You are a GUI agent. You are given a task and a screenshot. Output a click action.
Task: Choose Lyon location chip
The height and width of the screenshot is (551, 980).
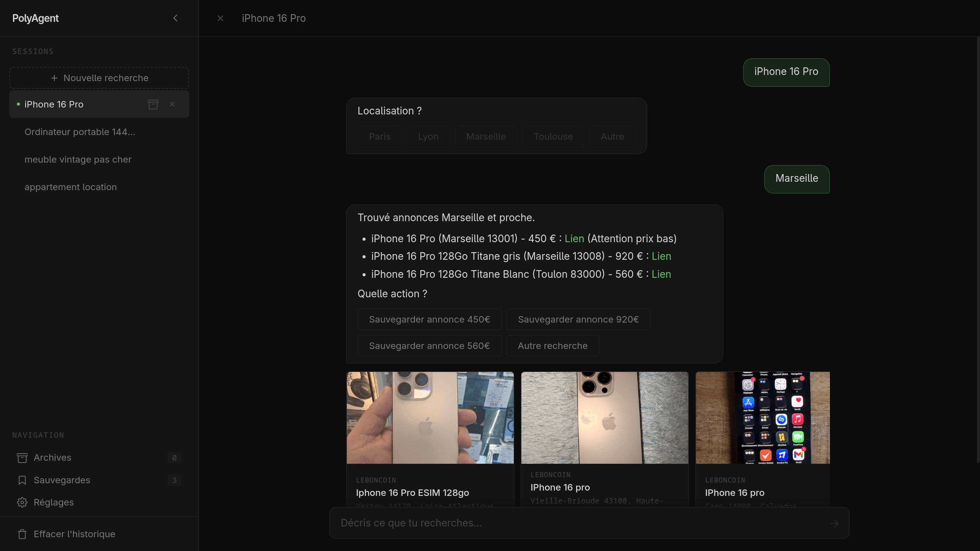click(x=428, y=137)
